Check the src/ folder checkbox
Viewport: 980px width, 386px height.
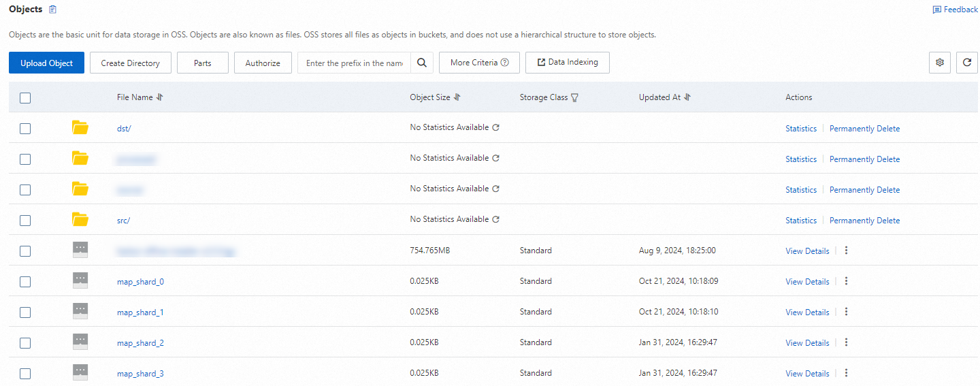tap(25, 221)
